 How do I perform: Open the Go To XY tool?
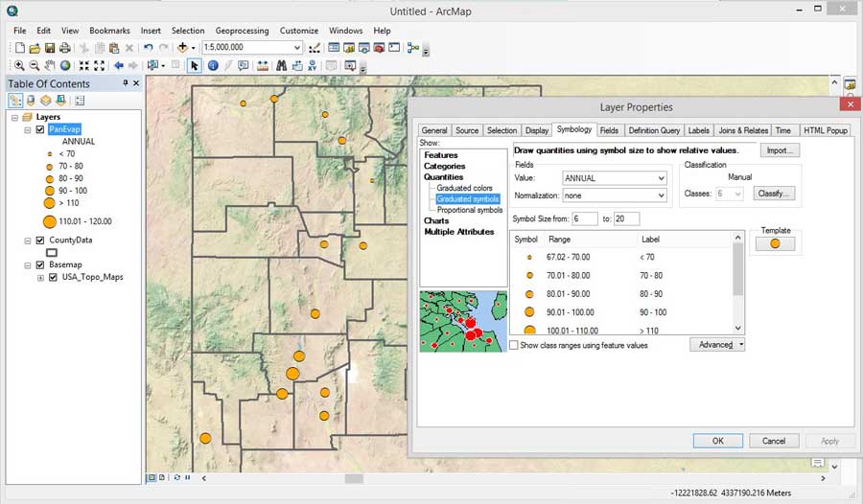click(312, 65)
